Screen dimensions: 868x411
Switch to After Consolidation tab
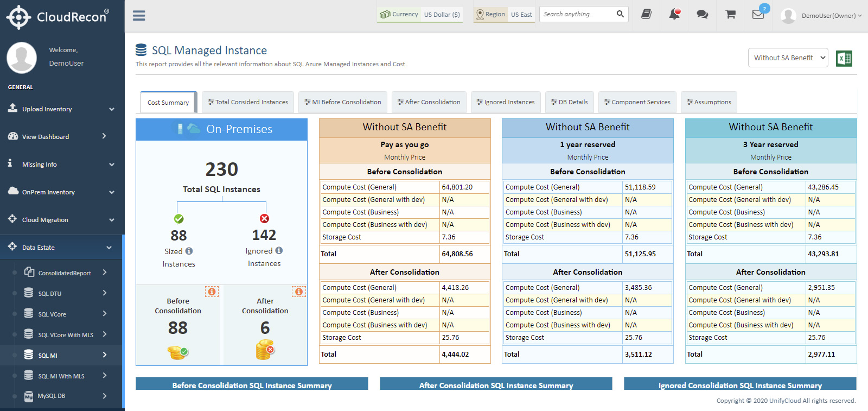(429, 102)
